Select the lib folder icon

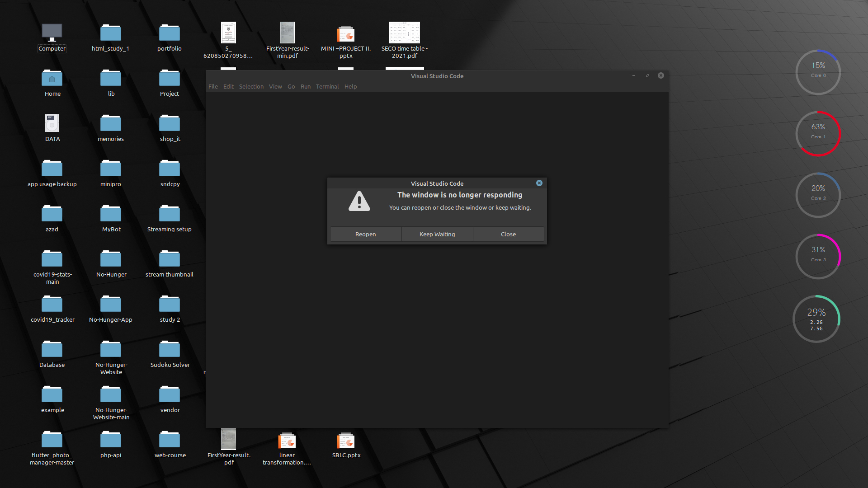pos(111,83)
